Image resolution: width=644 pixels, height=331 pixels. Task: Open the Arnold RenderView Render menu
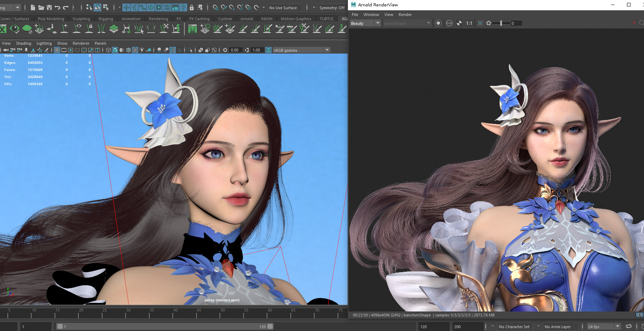405,15
